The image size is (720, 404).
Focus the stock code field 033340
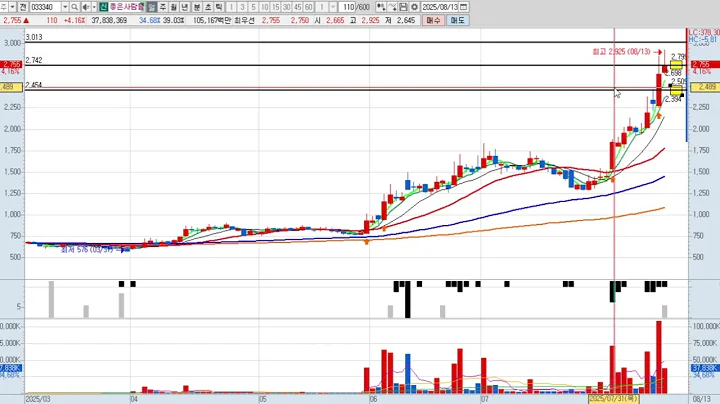point(45,7)
